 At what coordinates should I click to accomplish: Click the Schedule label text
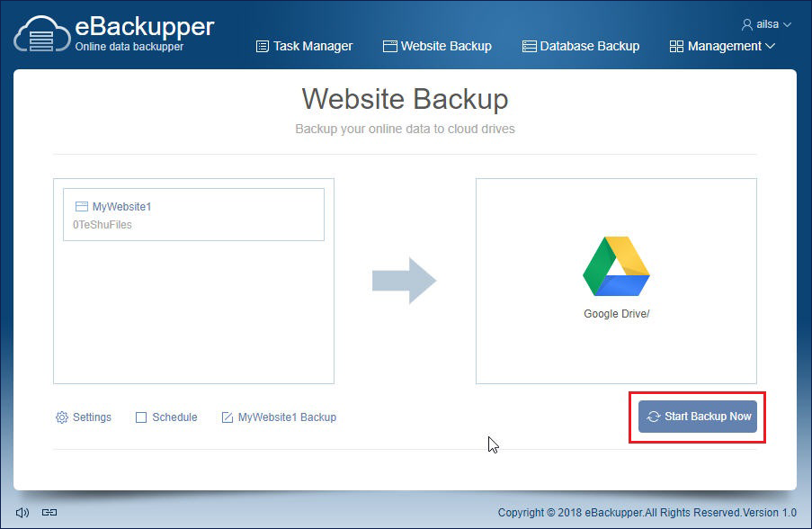tap(174, 417)
